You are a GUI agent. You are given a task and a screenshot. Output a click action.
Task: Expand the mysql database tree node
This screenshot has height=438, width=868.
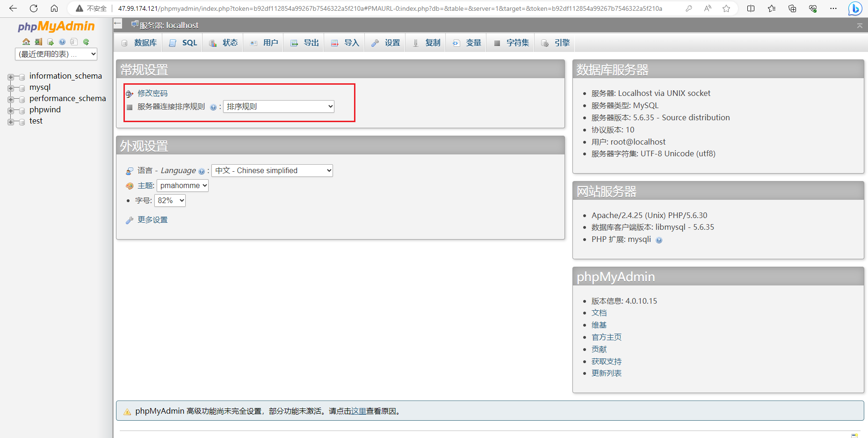(10, 88)
